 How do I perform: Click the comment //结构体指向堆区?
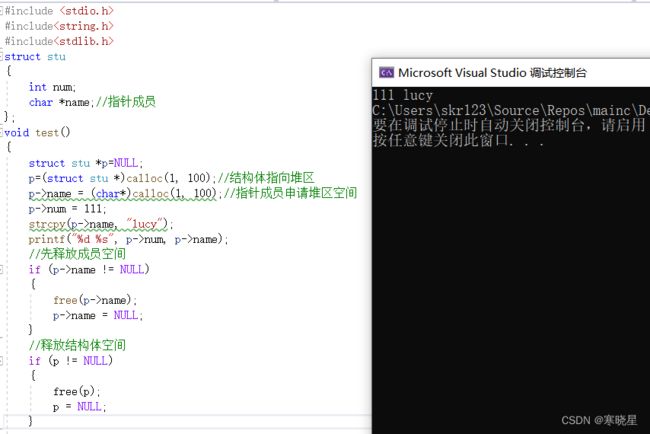[x=266, y=178]
